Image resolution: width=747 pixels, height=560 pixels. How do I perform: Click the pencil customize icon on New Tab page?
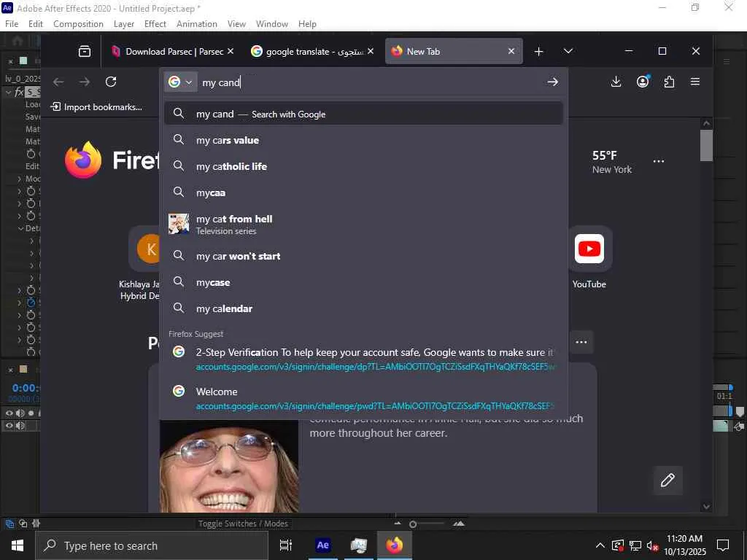pos(667,480)
